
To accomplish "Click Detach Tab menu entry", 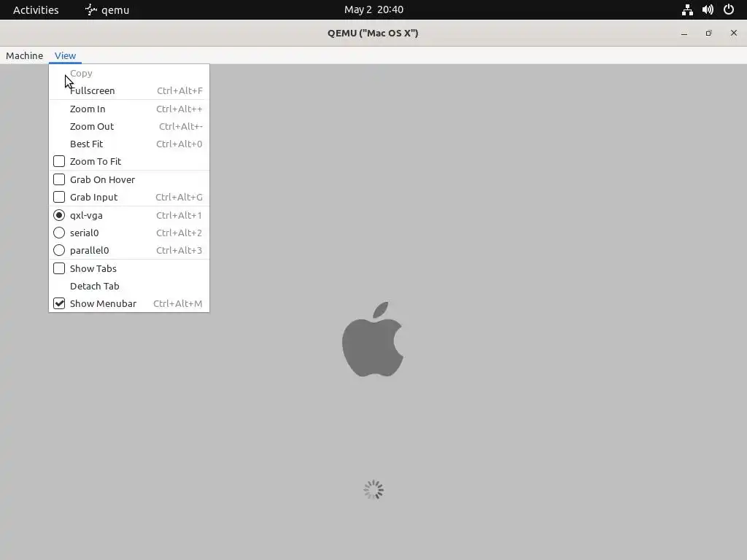I will (x=129, y=286).
